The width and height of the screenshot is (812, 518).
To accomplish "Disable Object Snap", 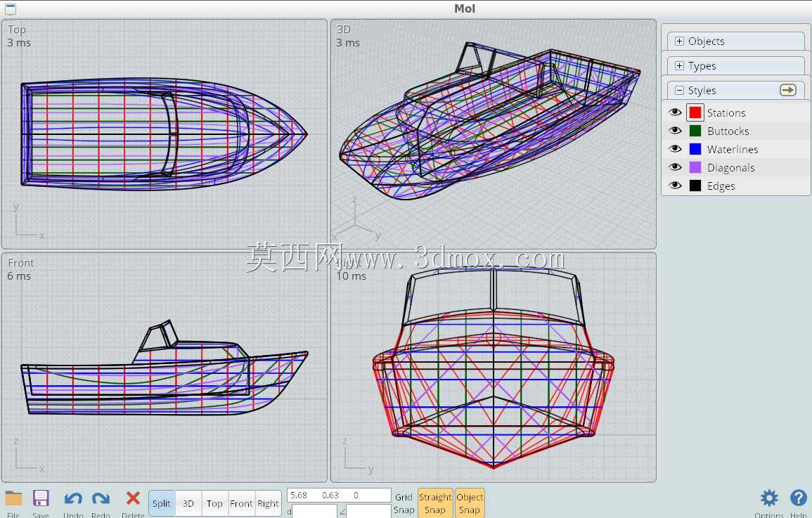I will tap(470, 503).
